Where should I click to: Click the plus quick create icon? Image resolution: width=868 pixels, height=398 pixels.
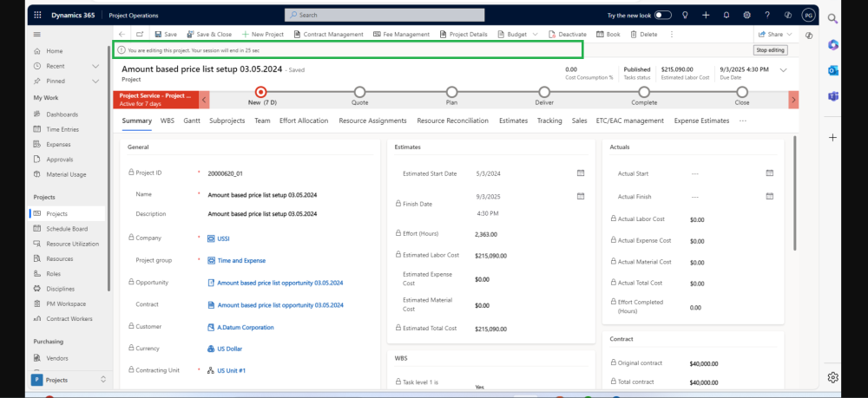pos(706,16)
